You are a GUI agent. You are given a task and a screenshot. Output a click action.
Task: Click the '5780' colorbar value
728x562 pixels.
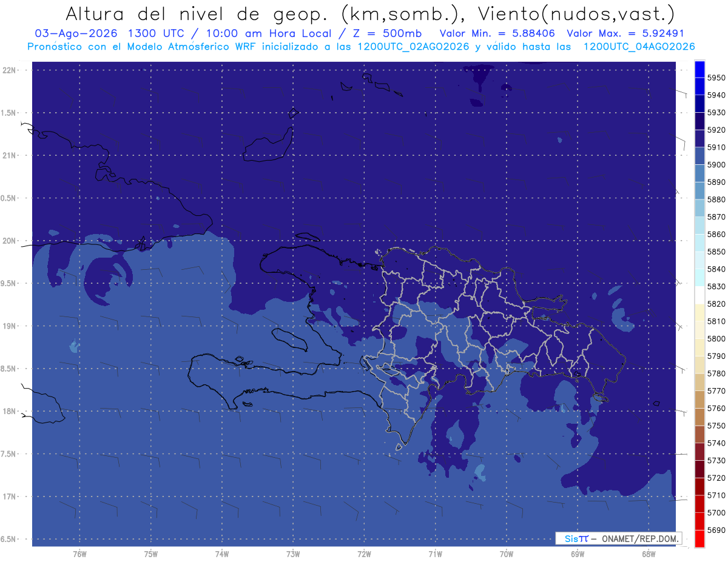[x=716, y=373]
